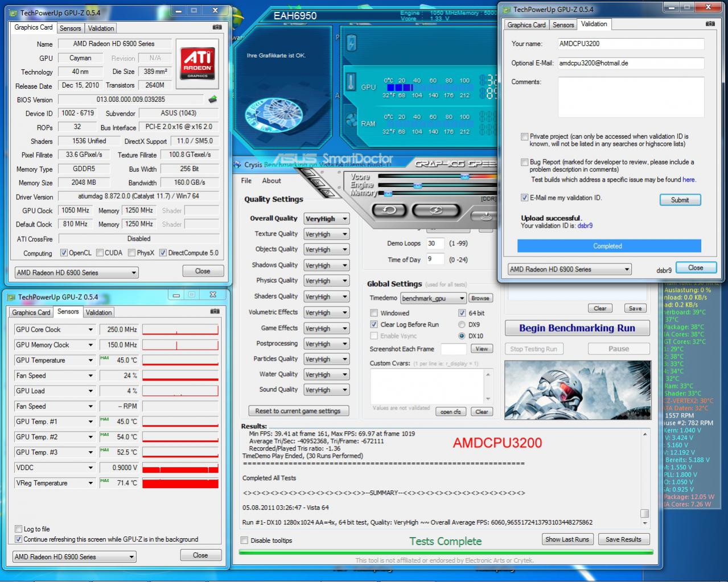Open validation ID dsbr9 link

(x=585, y=226)
